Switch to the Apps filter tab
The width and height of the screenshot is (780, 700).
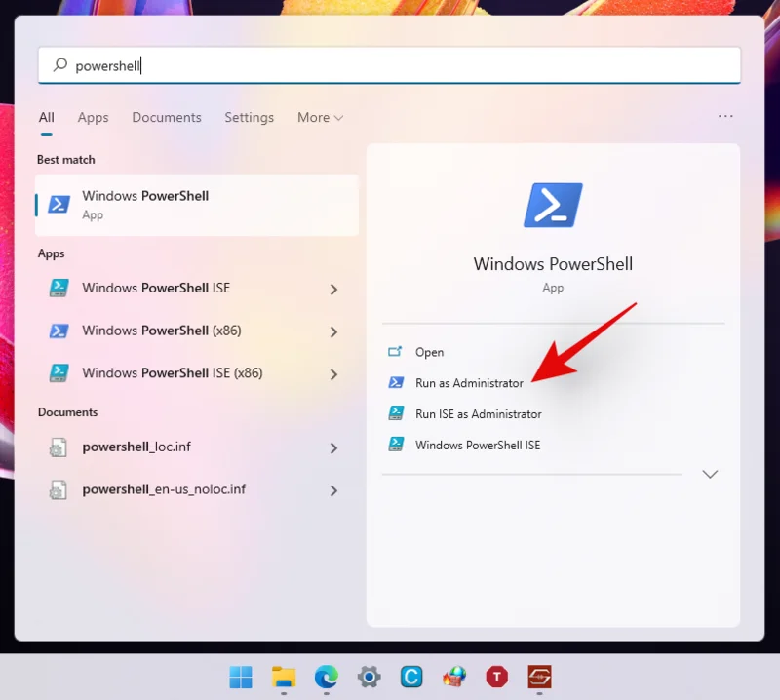tap(93, 117)
